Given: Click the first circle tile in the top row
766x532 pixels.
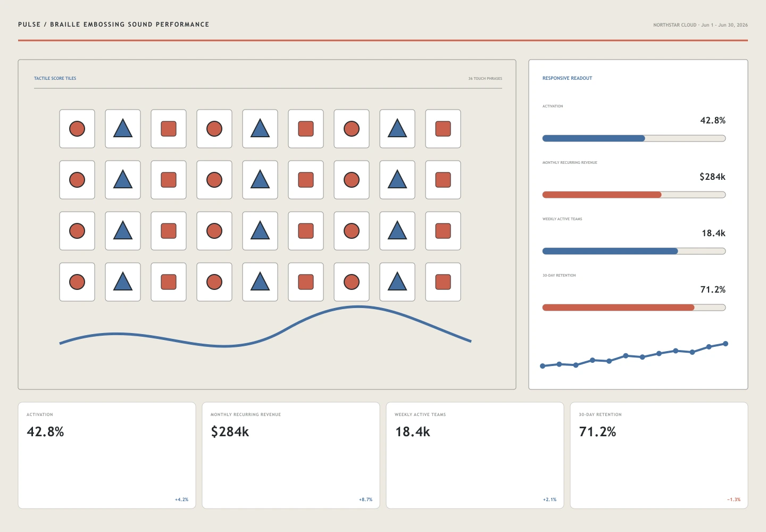Looking at the screenshot, I should tap(77, 129).
